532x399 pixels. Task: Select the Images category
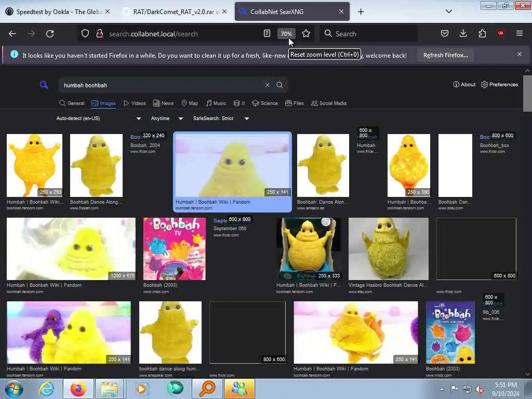pos(103,103)
